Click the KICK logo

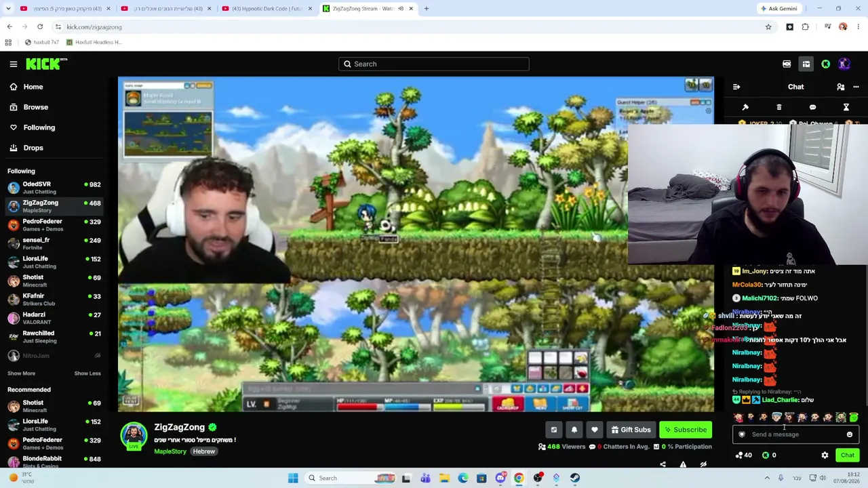point(46,64)
